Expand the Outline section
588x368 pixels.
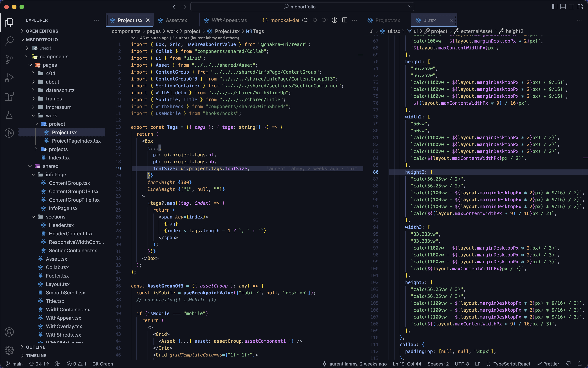click(x=35, y=347)
